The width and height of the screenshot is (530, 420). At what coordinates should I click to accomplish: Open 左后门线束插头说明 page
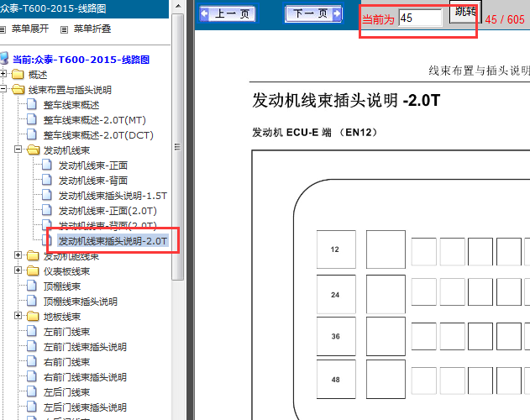point(85,407)
